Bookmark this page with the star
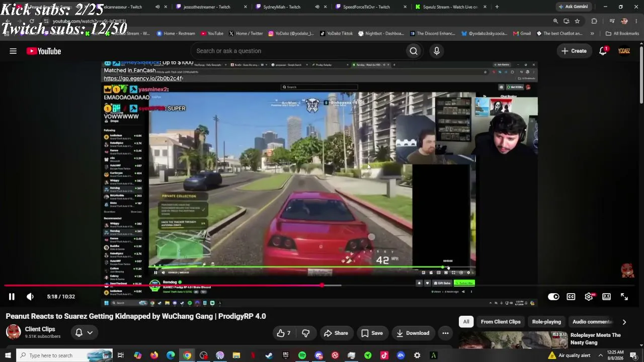644x362 pixels. pyautogui.click(x=577, y=21)
